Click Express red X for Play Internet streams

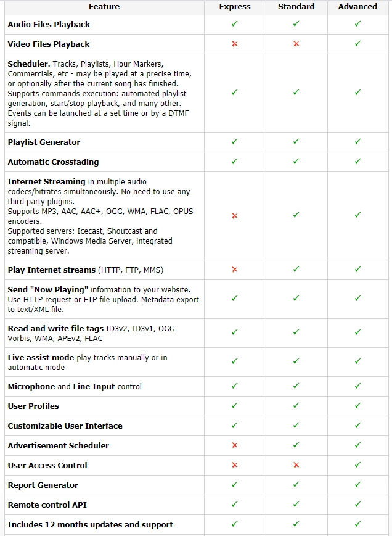(234, 270)
